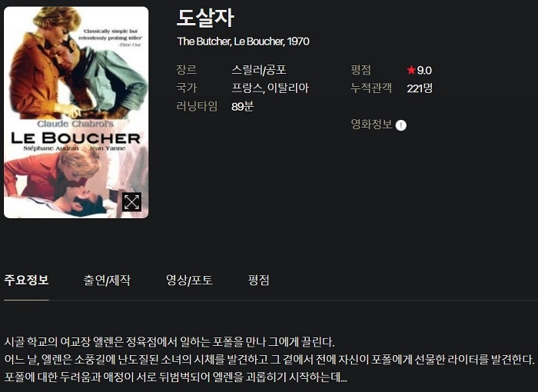Click the 누적관객 label
The image size is (538, 392).
(371, 88)
